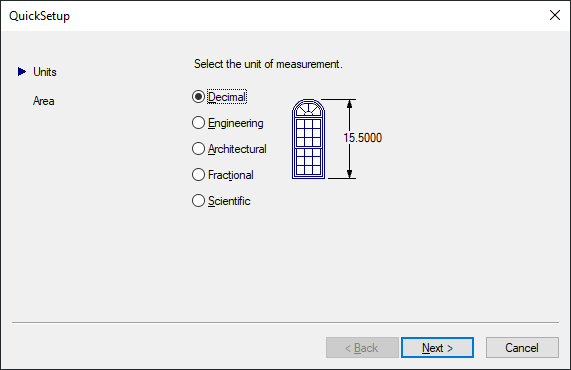Click the lower grid pane of the window drawing
This screenshot has width=571, height=370.
pyautogui.click(x=308, y=161)
